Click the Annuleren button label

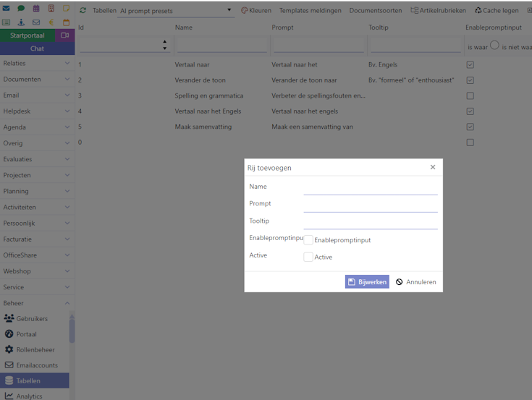pos(421,282)
